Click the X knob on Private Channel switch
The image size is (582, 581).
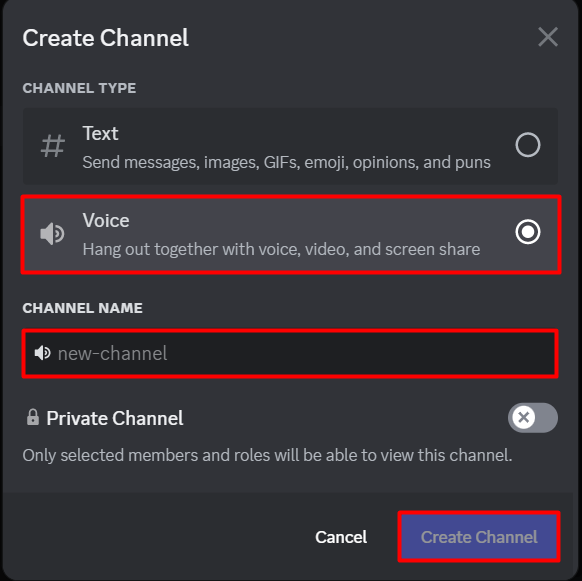523,418
